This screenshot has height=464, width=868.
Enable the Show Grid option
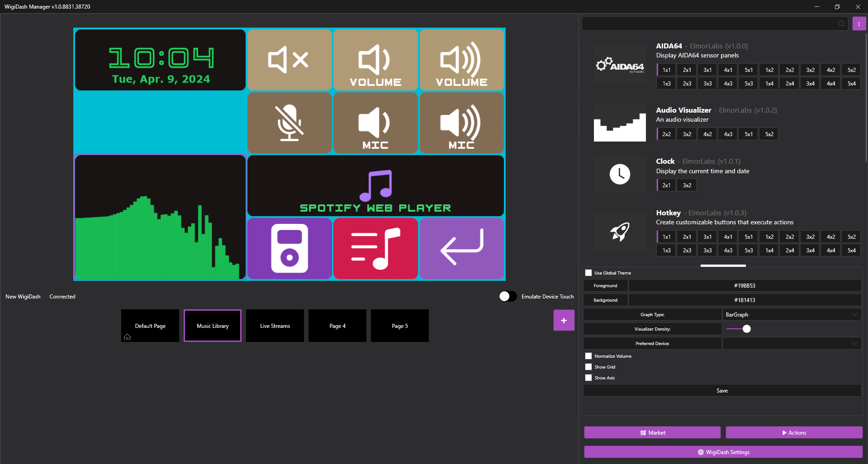[588, 367]
